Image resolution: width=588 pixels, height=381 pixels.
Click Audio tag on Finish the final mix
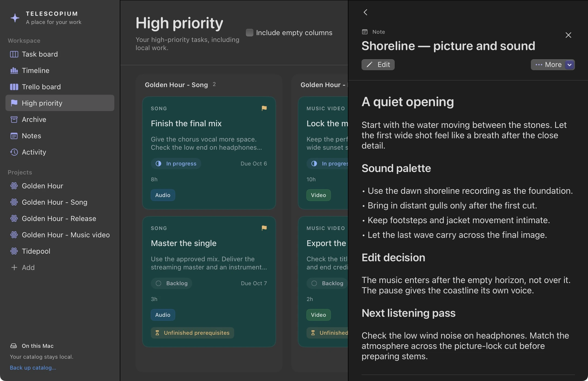point(163,195)
